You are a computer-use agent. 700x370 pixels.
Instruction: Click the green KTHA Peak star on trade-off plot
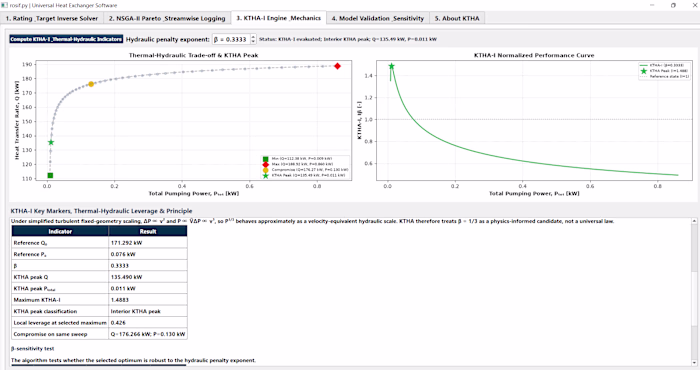(x=51, y=142)
